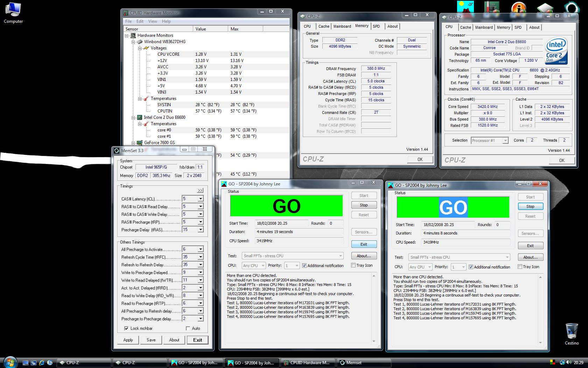Click the Voltages lightning icon in tree
Screen dimensions: 588x368
coord(146,48)
